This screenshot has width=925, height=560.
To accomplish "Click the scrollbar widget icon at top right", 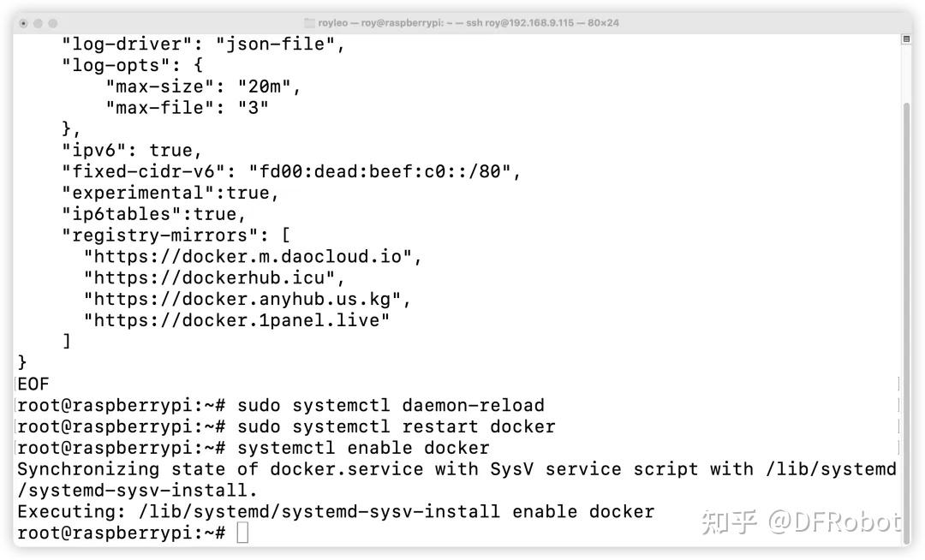I will pos(904,38).
